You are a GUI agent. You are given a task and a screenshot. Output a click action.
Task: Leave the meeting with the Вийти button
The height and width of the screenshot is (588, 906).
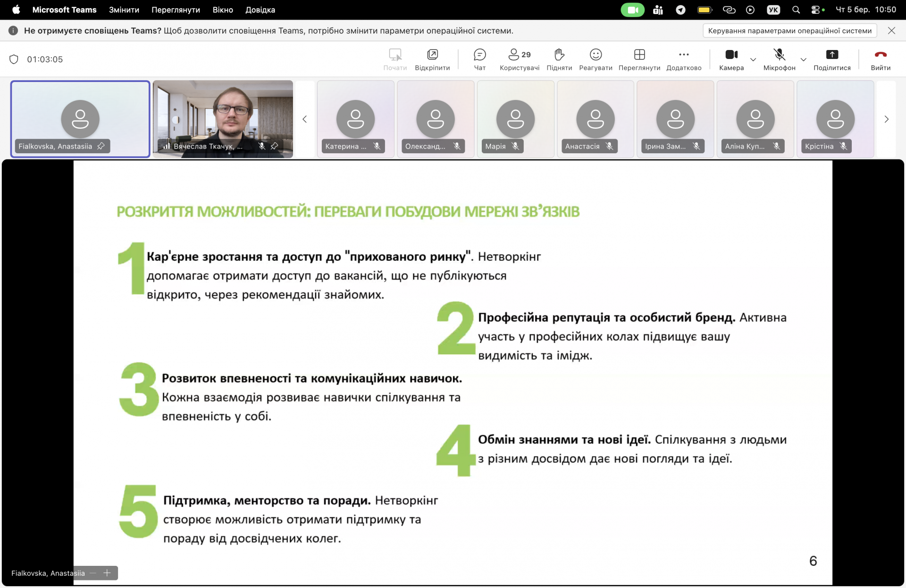tap(880, 59)
